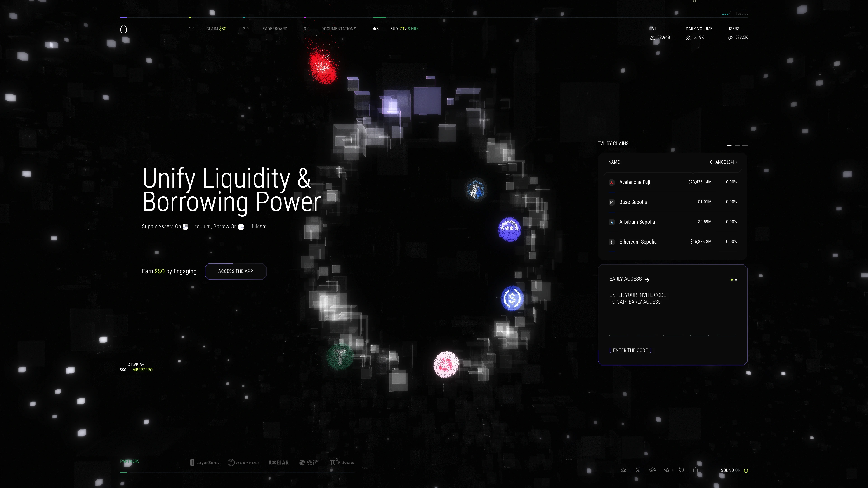868x488 pixels.
Task: Open the Discord social link
Action: (x=623, y=470)
